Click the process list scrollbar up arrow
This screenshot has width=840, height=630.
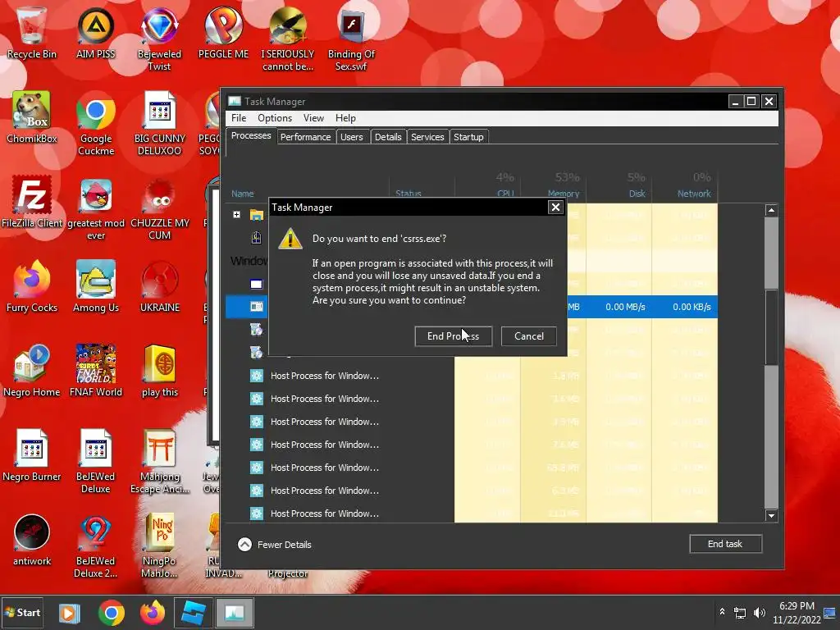pos(771,210)
